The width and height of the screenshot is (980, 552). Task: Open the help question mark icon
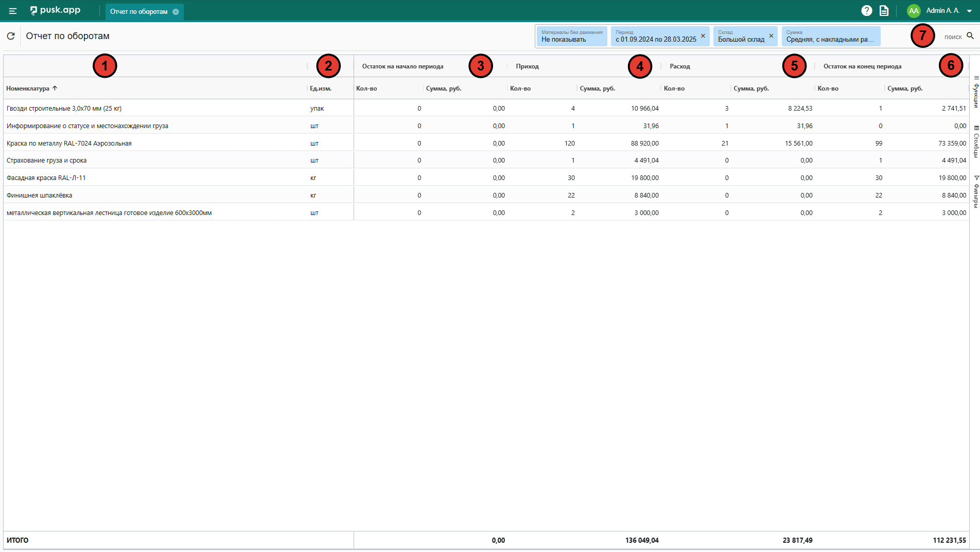tap(867, 11)
